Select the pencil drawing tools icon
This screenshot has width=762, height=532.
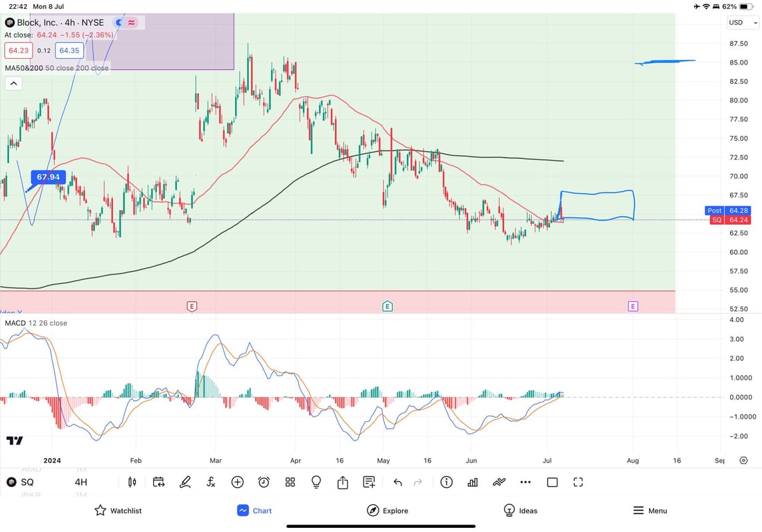184,482
